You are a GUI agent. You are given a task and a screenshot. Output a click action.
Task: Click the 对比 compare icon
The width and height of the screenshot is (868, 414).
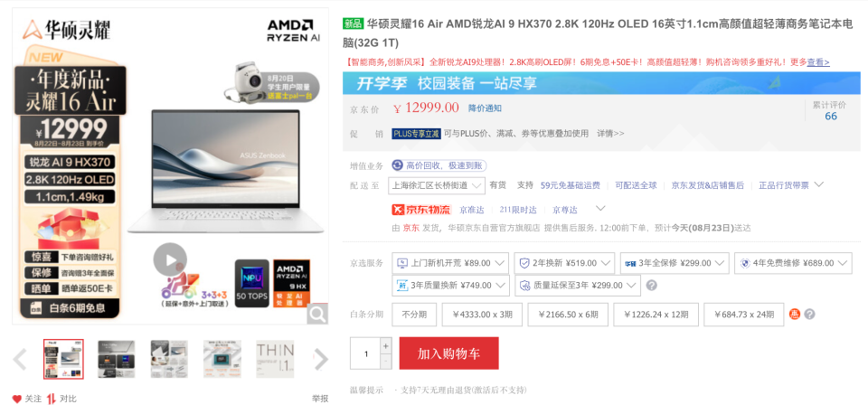(x=52, y=399)
